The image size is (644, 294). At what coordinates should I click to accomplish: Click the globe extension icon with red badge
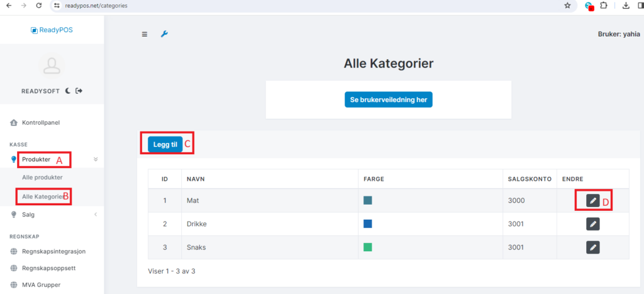(589, 6)
